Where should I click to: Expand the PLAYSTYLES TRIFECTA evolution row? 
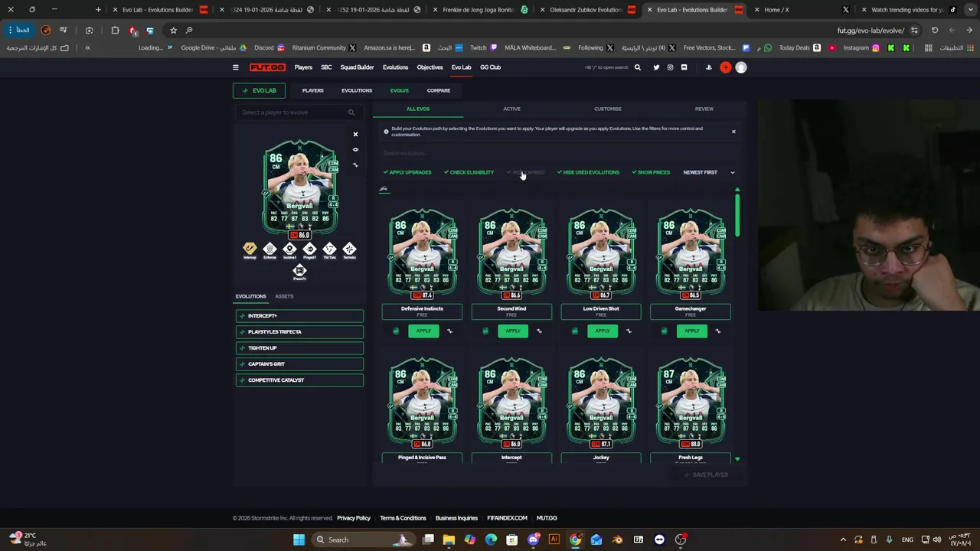point(299,332)
